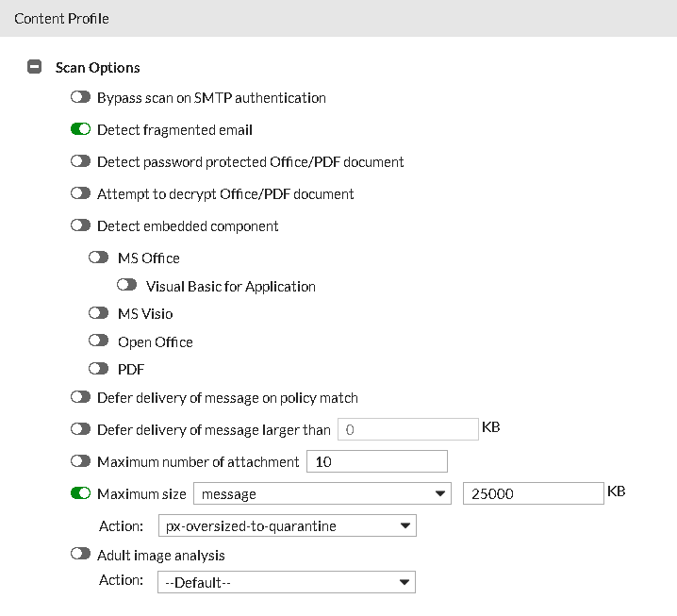Turn on Defer delivery on policy match
The height and width of the screenshot is (616, 677).
click(x=80, y=398)
